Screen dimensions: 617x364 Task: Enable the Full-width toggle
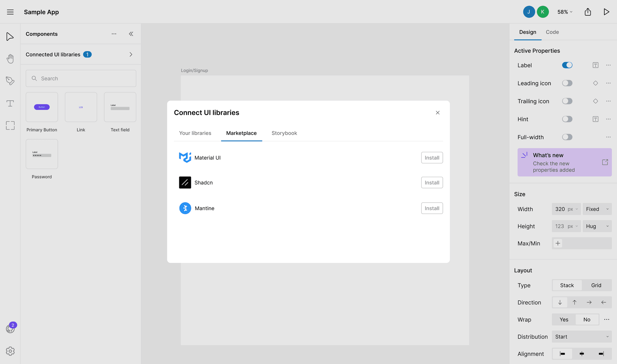[567, 137]
